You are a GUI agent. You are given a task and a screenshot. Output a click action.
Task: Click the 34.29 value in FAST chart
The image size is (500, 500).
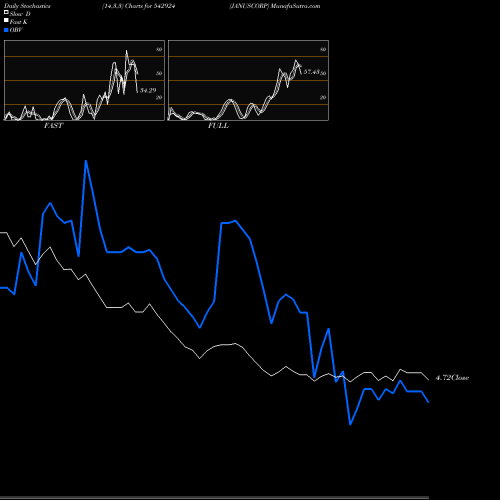pos(148,90)
